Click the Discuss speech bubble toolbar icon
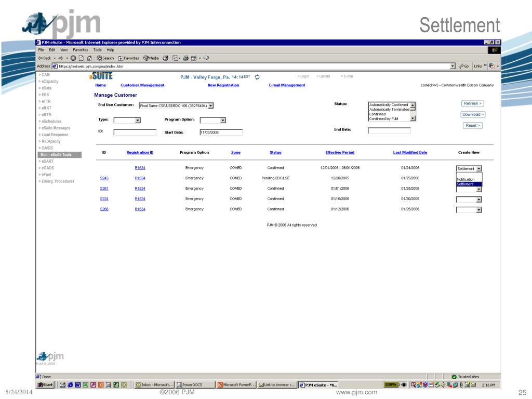Image resolution: width=532 pixels, height=399 pixels. [x=206, y=58]
